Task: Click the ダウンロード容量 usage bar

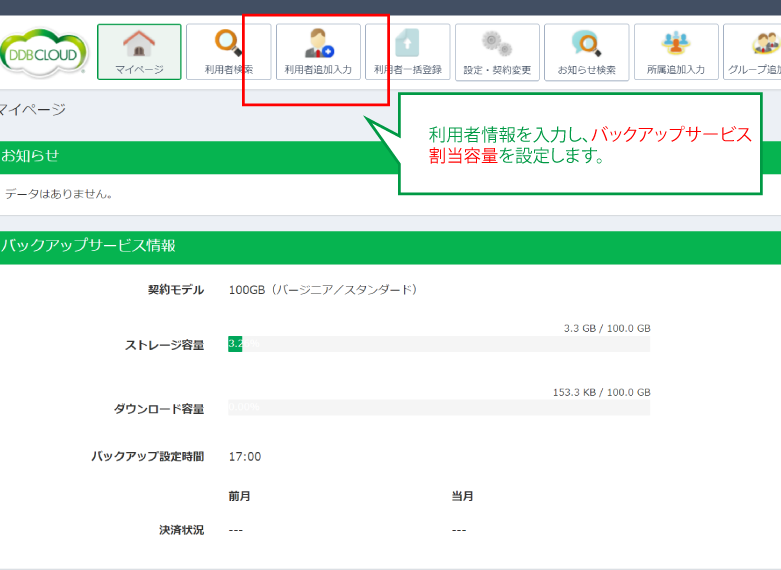Action: click(439, 407)
